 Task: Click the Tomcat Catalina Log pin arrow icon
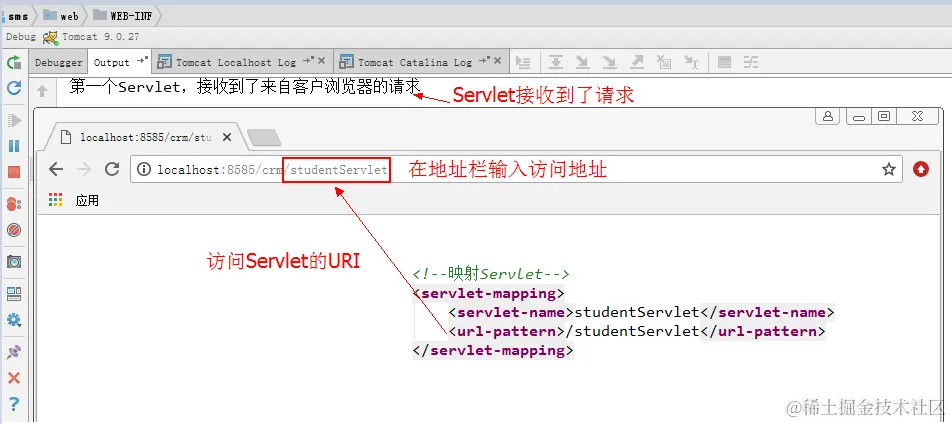[x=484, y=60]
